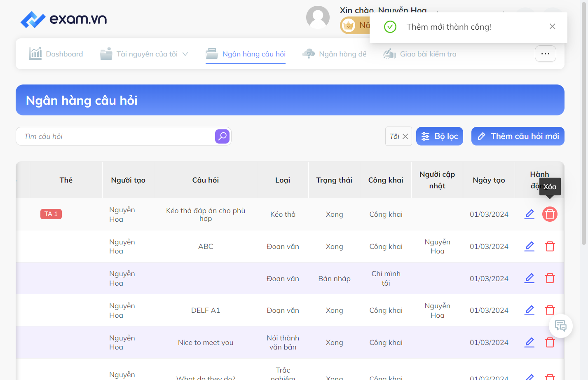Screen dimensions: 588x380
Task: Click the Loại column header
Action: [x=283, y=180]
